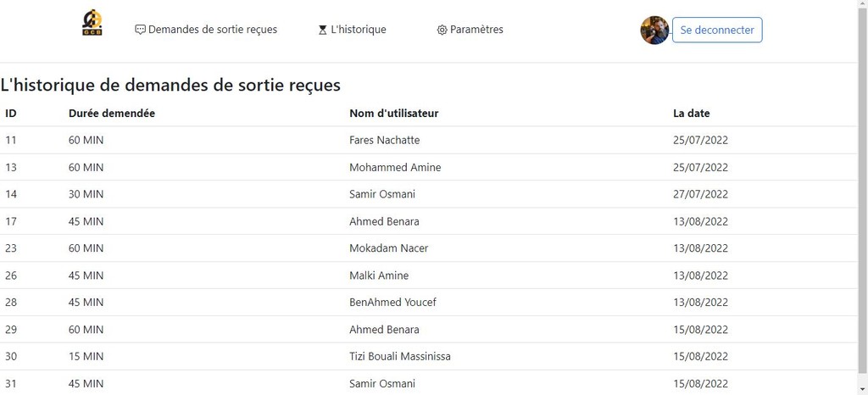Screen dimensions: 868x395
Task: Select the Tizi Bouali Massinissa row
Action: click(x=428, y=356)
